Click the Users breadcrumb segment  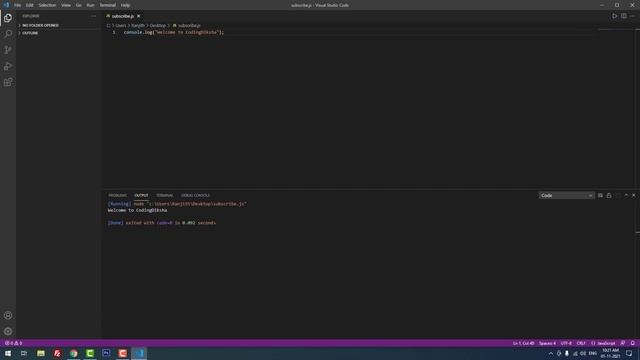[121, 25]
